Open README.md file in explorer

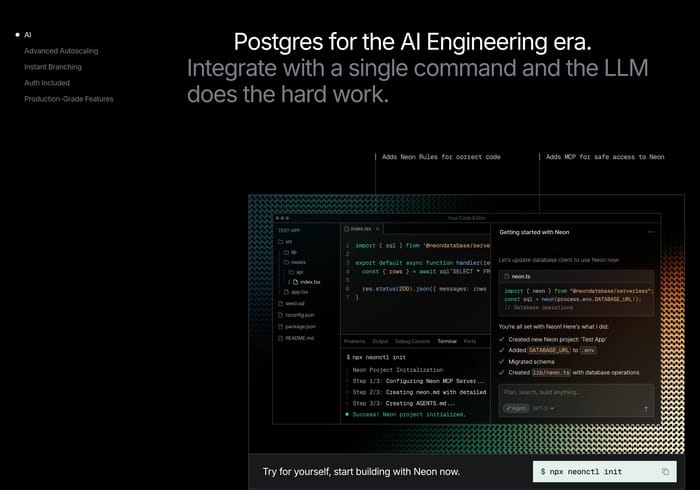296,338
